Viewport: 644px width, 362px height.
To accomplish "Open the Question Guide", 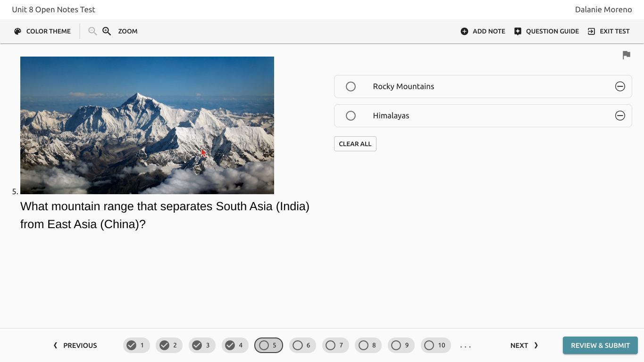I will [x=546, y=31].
